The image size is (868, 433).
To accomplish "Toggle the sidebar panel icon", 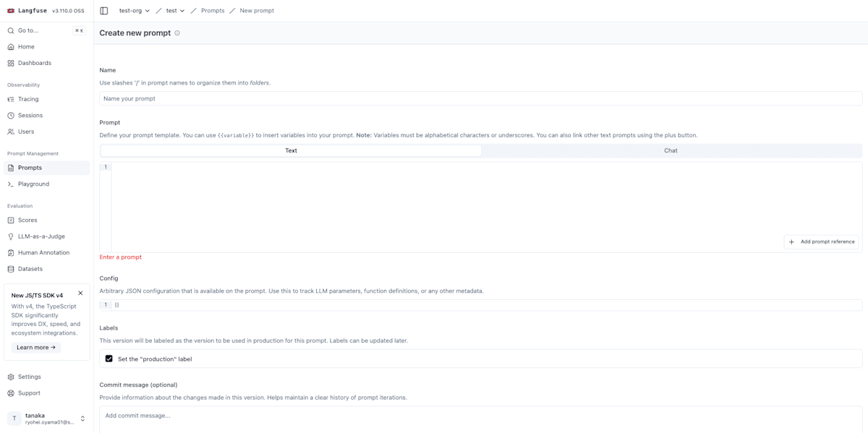I will (x=104, y=11).
